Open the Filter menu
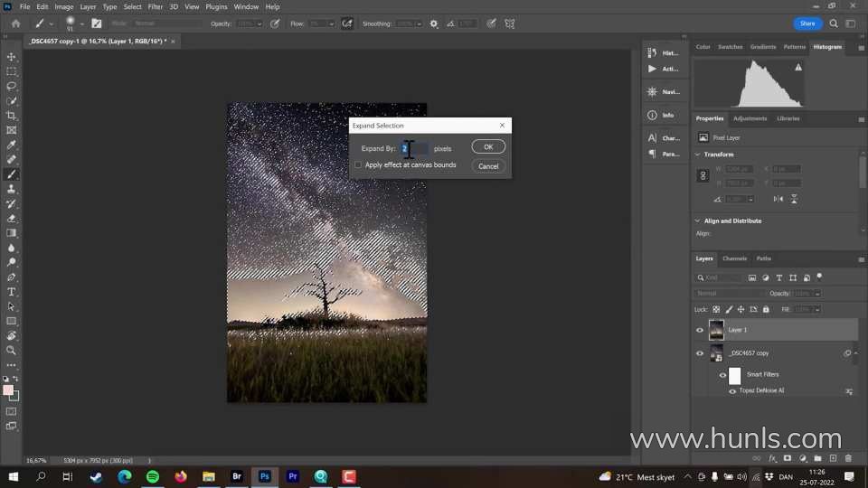Image resolution: width=868 pixels, height=488 pixels. click(156, 6)
